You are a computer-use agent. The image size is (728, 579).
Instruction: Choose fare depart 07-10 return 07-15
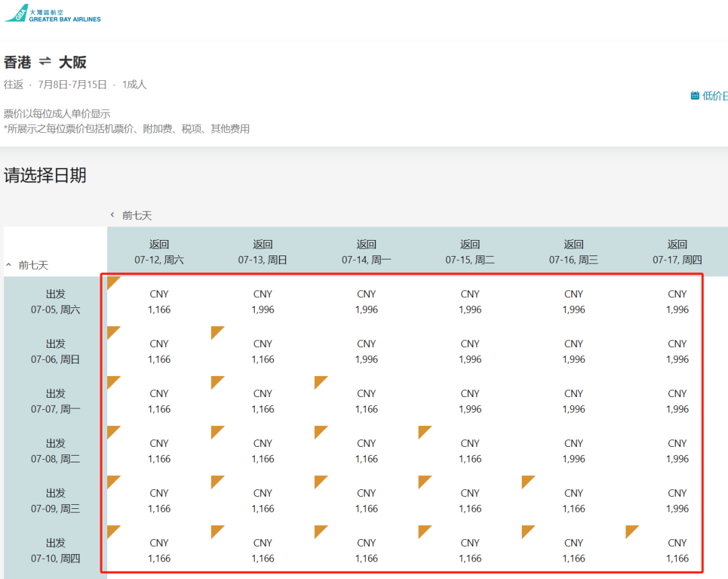point(470,550)
